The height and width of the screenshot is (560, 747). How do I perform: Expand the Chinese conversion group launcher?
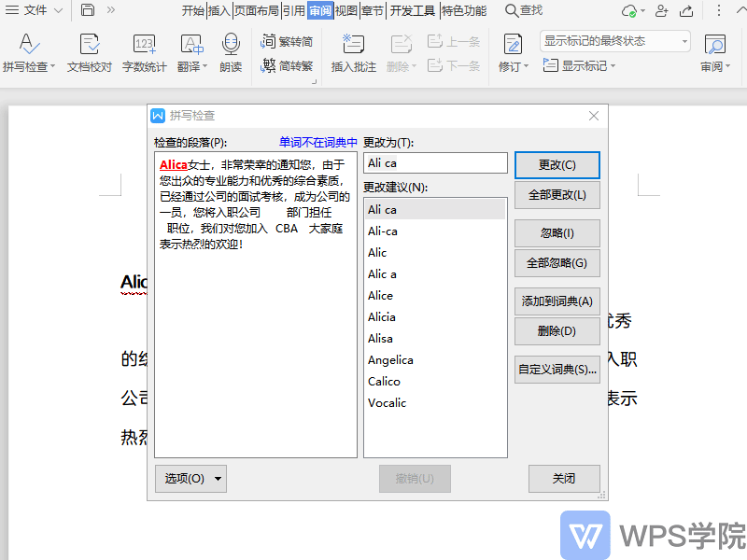coord(314,82)
